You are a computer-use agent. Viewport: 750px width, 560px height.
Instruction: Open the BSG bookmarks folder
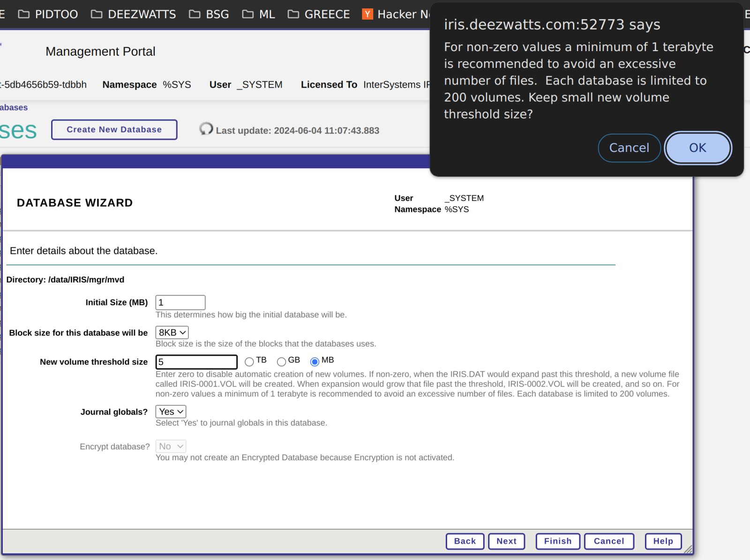coord(209,14)
